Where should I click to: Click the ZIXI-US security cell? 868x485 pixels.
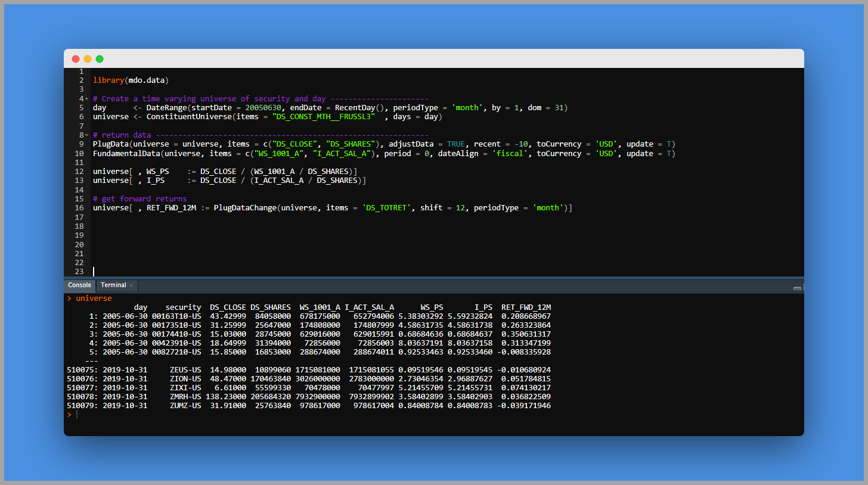click(x=185, y=388)
